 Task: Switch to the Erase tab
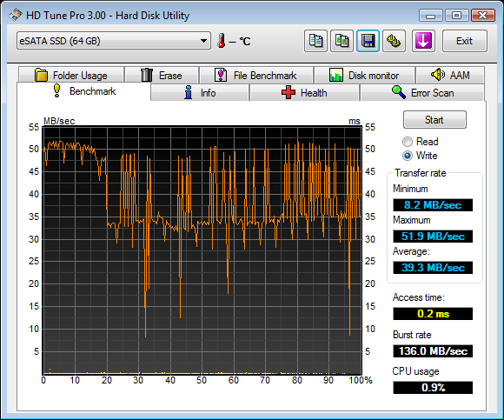[x=162, y=76]
